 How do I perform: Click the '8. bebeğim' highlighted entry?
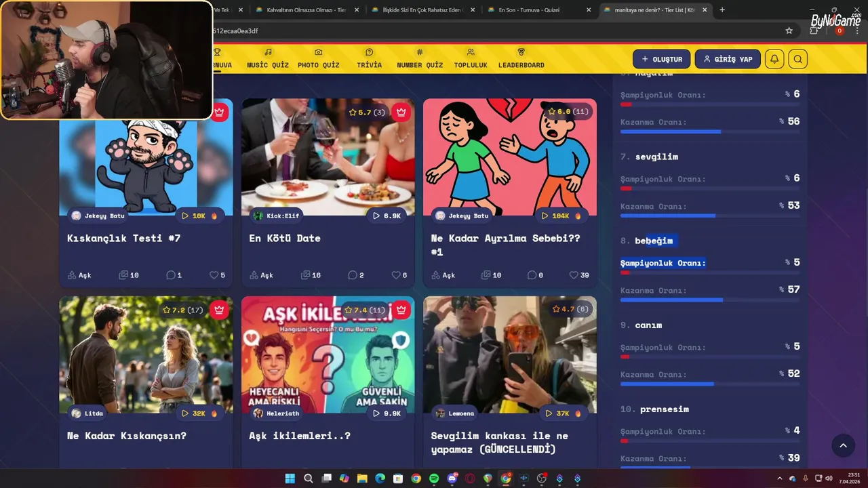(646, 241)
